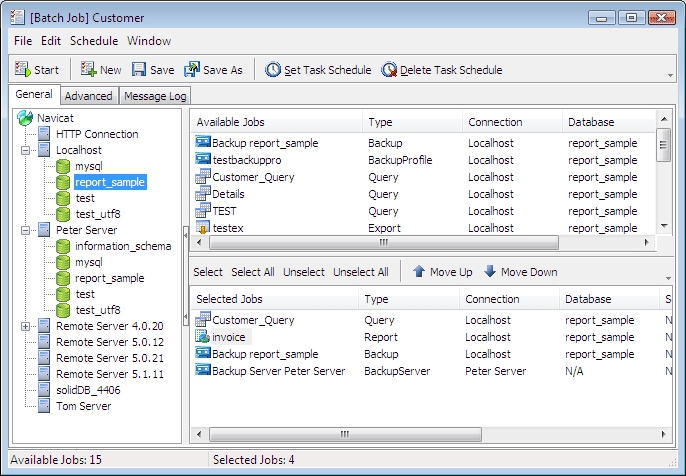This screenshot has width=686, height=476.
Task: Click the Tom Server icon
Action: pos(44,406)
